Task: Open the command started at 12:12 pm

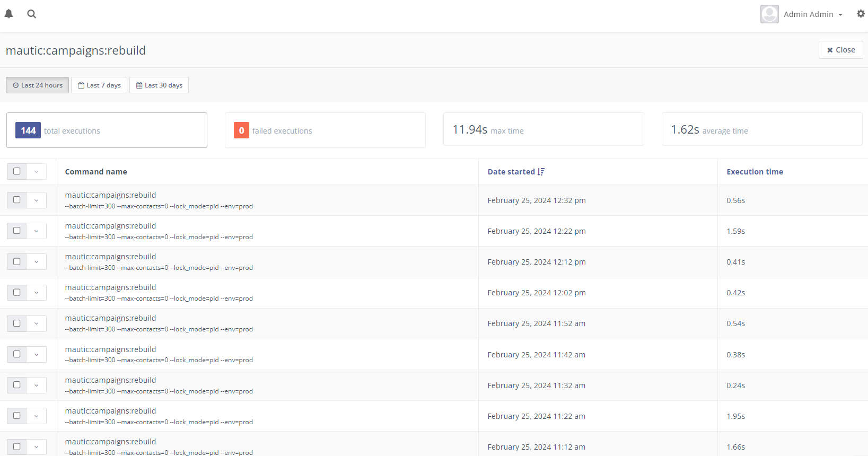Action: click(x=110, y=257)
